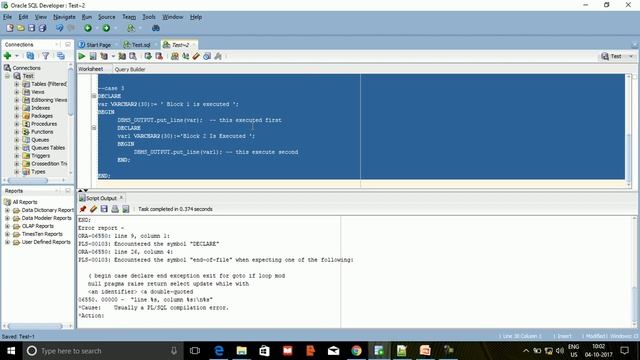Run statement with the green play icon
The image size is (640, 360).
(82, 56)
